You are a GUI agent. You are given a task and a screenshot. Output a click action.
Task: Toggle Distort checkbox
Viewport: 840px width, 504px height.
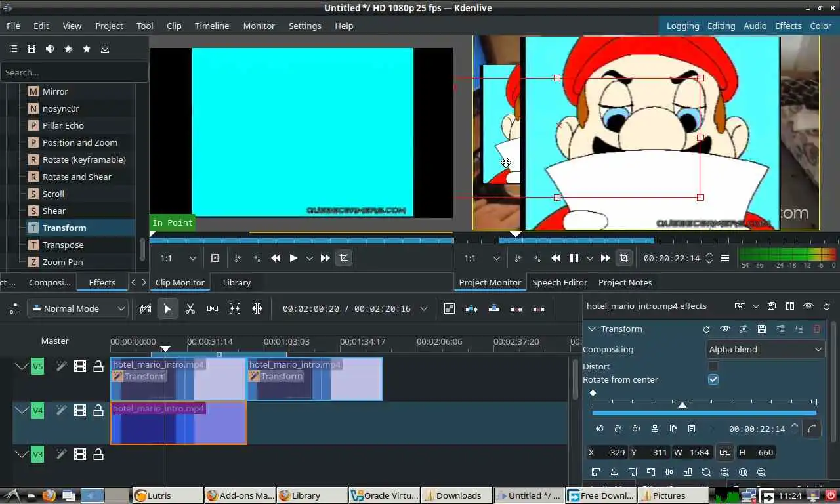click(713, 366)
